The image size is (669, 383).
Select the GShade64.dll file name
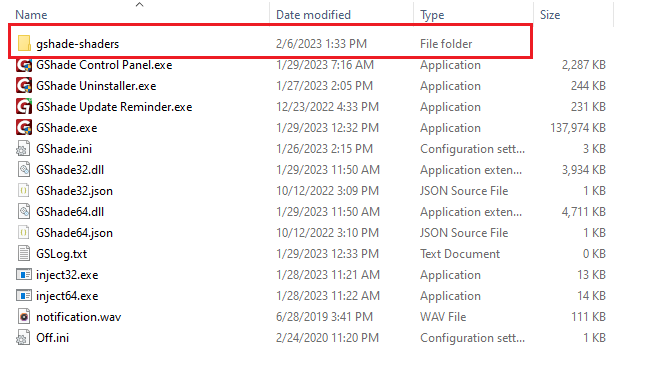70,212
